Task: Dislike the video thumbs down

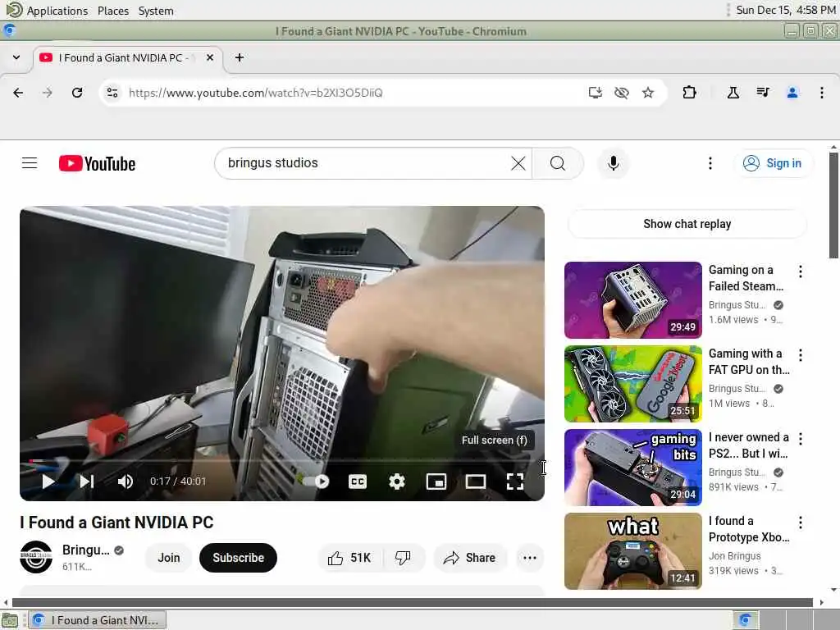Action: click(403, 558)
